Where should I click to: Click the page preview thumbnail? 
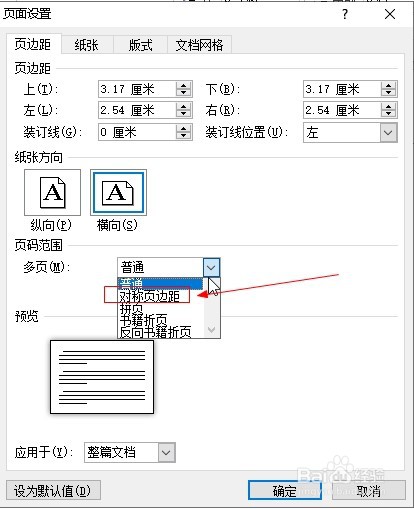coord(102,377)
